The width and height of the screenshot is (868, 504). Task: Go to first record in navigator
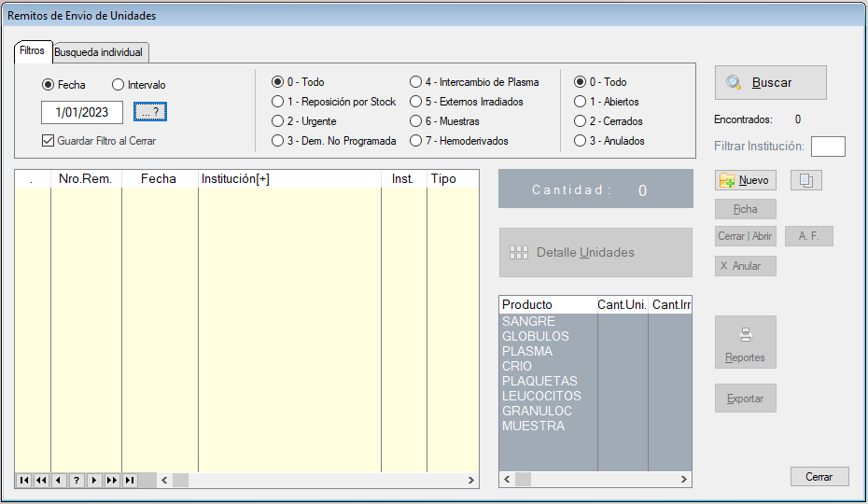(24, 480)
